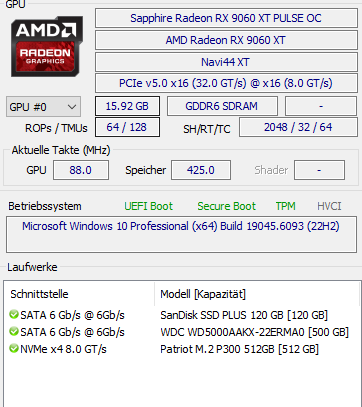Click the green status icon for NVMe drive
This screenshot has width=362, height=407.
click(x=14, y=349)
